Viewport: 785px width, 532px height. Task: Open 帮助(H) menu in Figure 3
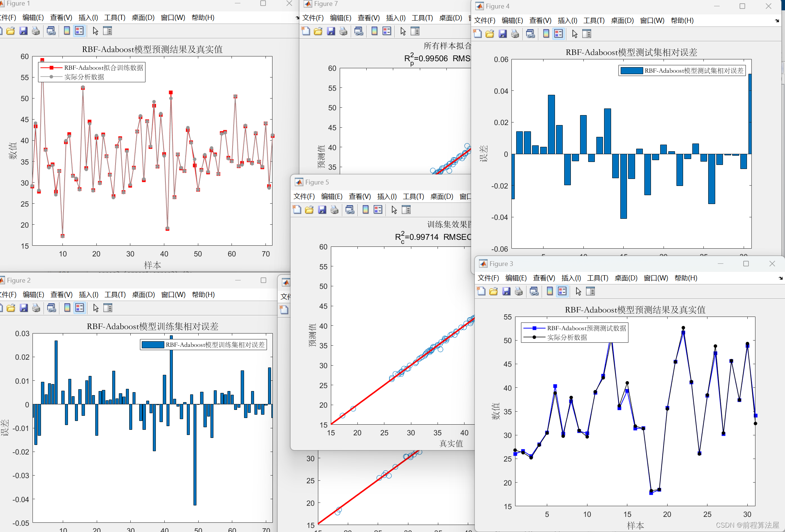tap(686, 278)
